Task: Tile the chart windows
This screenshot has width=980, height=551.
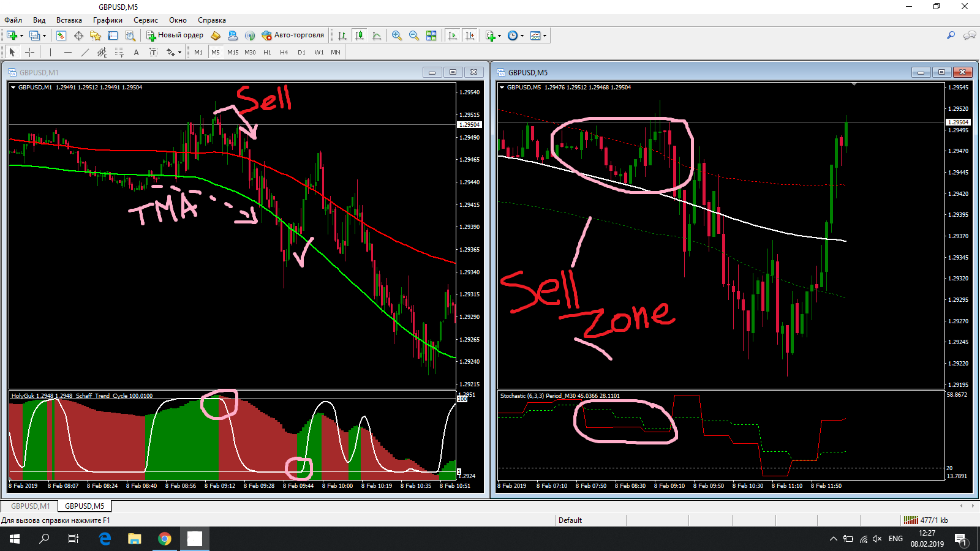Action: click(431, 36)
